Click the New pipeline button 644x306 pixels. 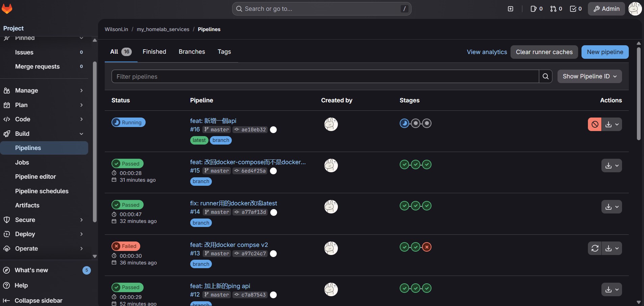[x=605, y=52]
